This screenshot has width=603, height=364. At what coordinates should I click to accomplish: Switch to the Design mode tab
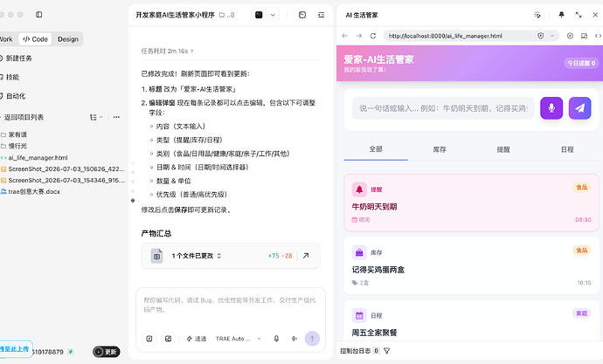tap(68, 39)
